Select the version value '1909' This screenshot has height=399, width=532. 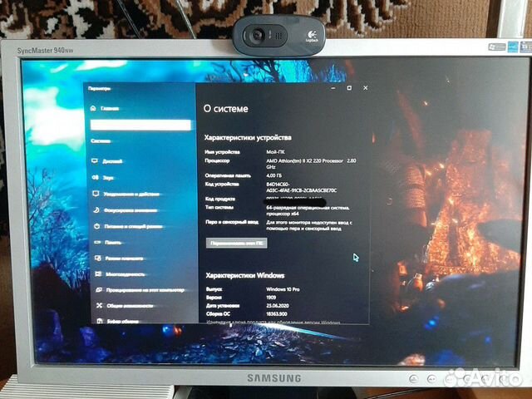(271, 298)
